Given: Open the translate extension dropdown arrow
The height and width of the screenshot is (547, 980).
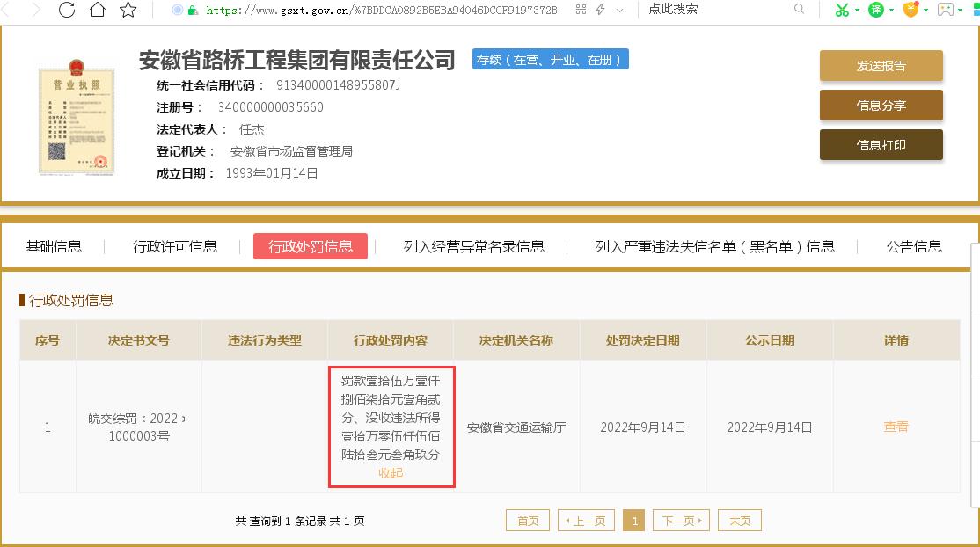Looking at the screenshot, I should [889, 9].
